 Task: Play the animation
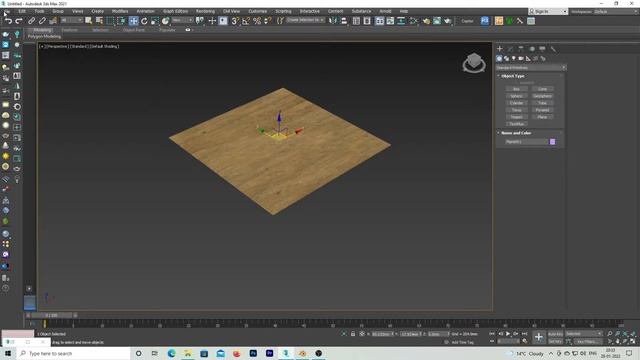[508, 334]
